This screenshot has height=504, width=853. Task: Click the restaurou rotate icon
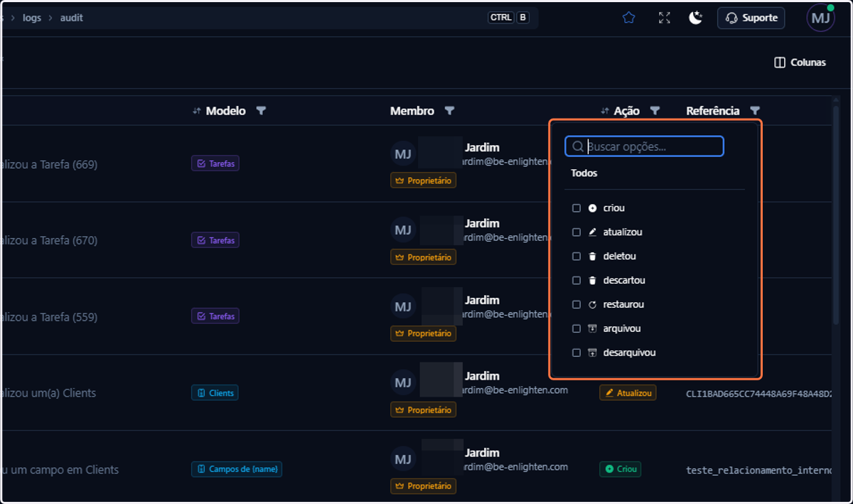point(593,305)
